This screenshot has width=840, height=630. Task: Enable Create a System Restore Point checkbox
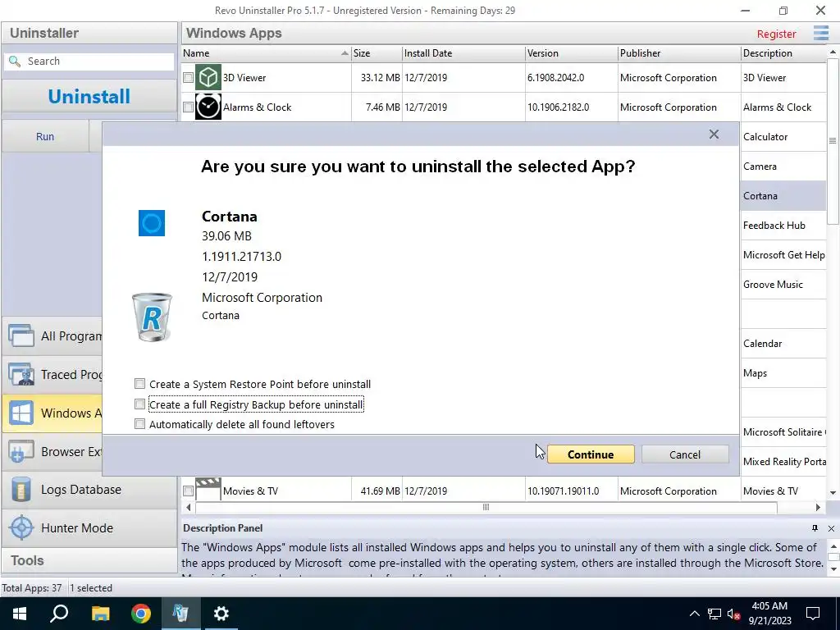coord(139,384)
